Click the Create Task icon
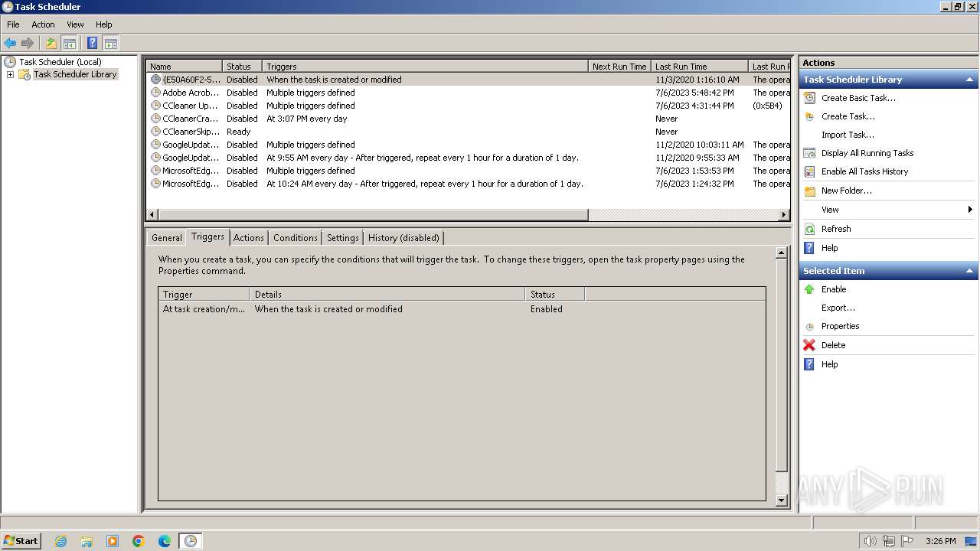The width and height of the screenshot is (980, 551). coord(809,116)
